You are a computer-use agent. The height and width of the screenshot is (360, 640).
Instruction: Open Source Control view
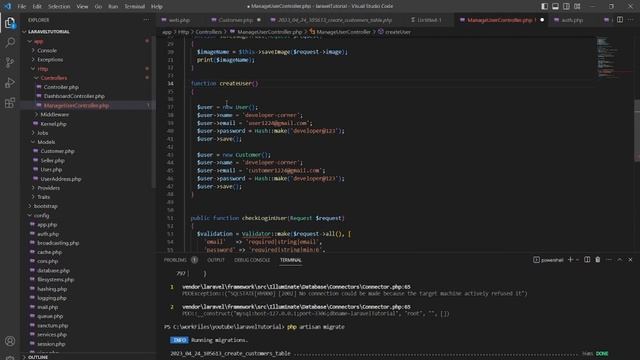click(10, 62)
